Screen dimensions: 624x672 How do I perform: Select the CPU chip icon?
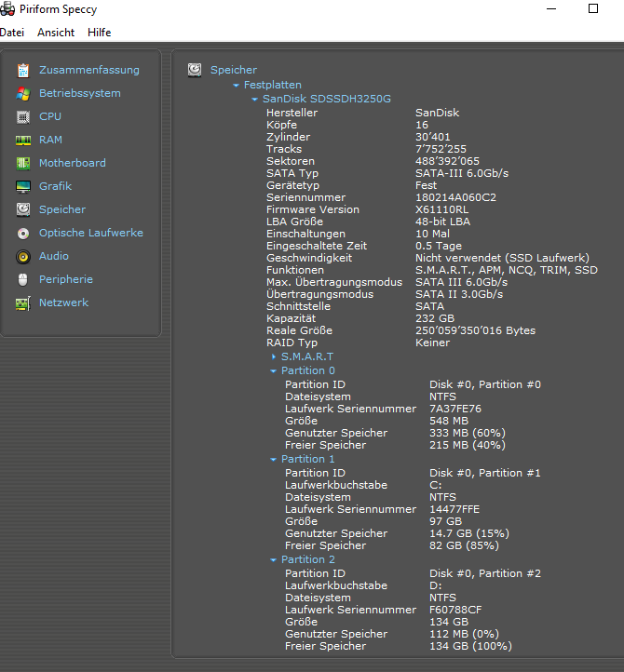tap(23, 116)
